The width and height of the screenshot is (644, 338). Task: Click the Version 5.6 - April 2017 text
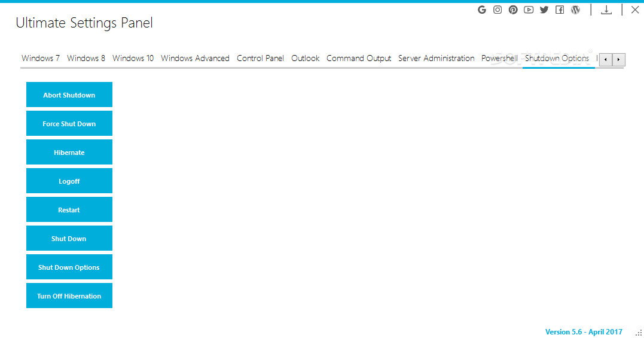tap(584, 332)
